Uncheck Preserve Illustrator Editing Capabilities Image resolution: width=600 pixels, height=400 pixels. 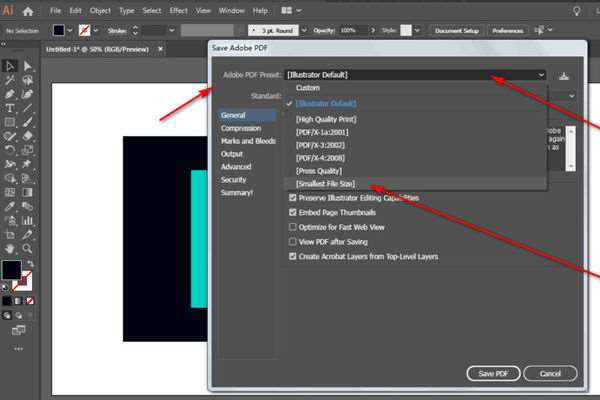(293, 198)
